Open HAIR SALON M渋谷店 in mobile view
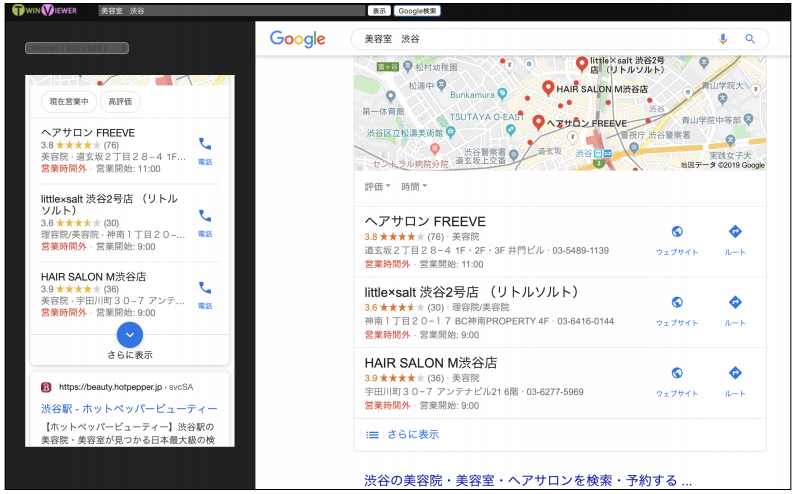The width and height of the screenshot is (796, 494). coord(93,277)
